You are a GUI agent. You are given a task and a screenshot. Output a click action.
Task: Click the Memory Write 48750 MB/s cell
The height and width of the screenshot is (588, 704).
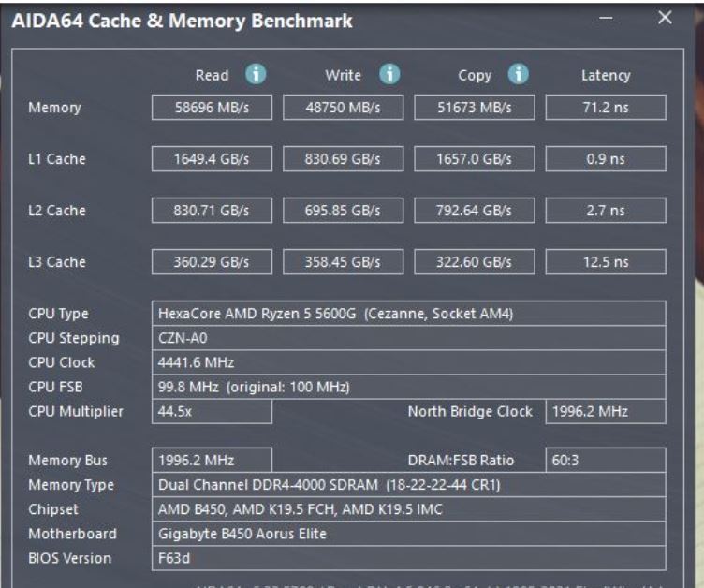343,108
